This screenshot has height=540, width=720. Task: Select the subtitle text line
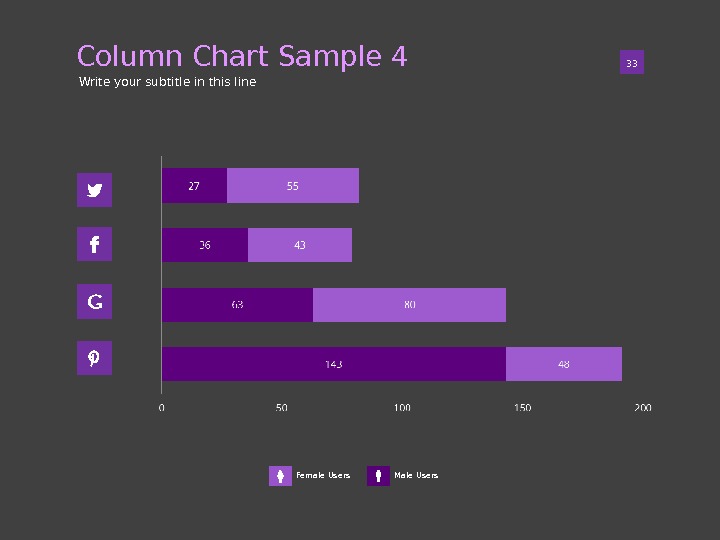(x=168, y=82)
